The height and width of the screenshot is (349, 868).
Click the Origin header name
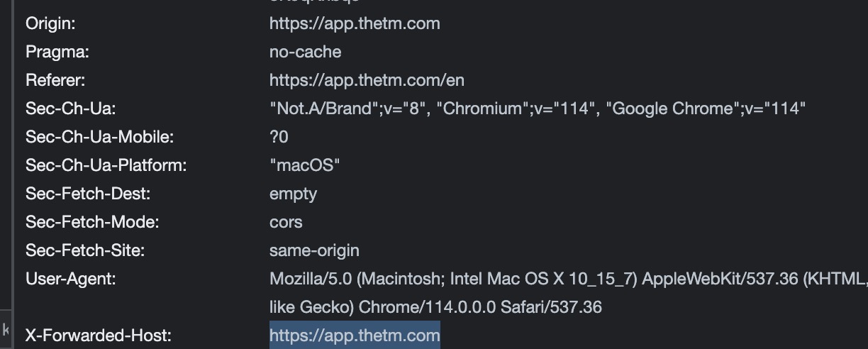(50, 23)
